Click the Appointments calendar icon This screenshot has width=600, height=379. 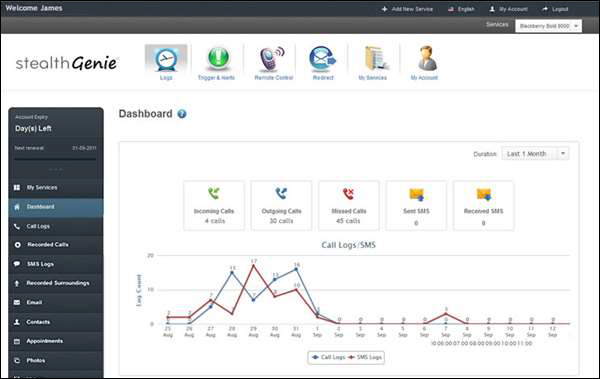17,341
